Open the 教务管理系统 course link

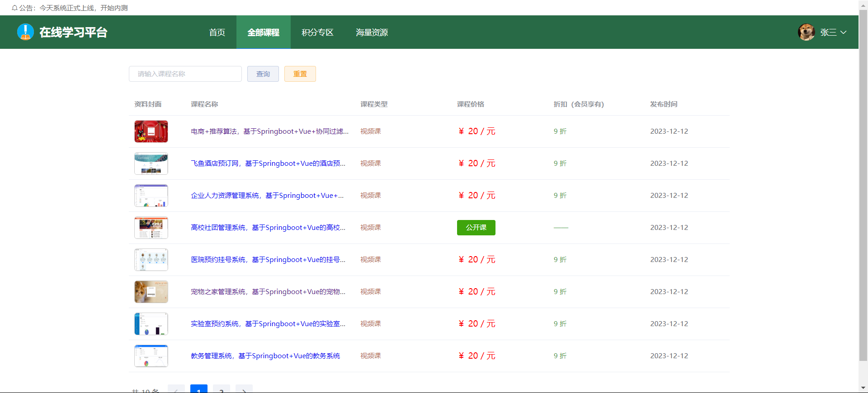[x=265, y=356]
